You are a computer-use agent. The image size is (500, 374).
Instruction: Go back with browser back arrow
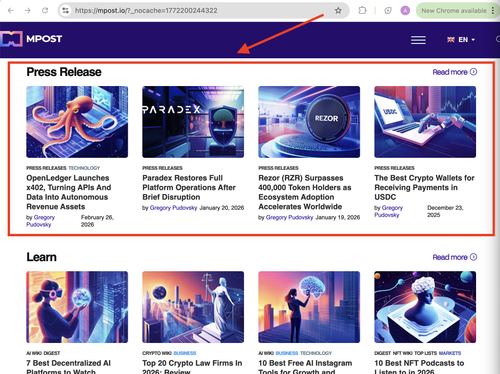pyautogui.click(x=11, y=11)
